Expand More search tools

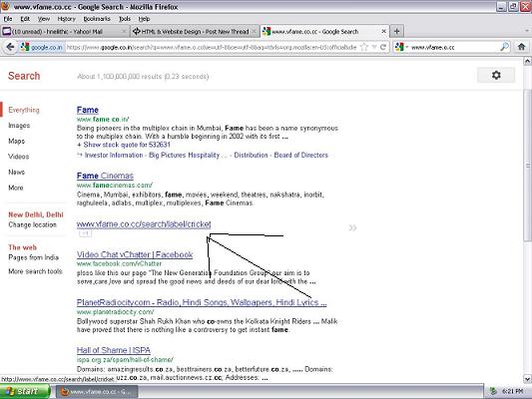[x=35, y=271]
